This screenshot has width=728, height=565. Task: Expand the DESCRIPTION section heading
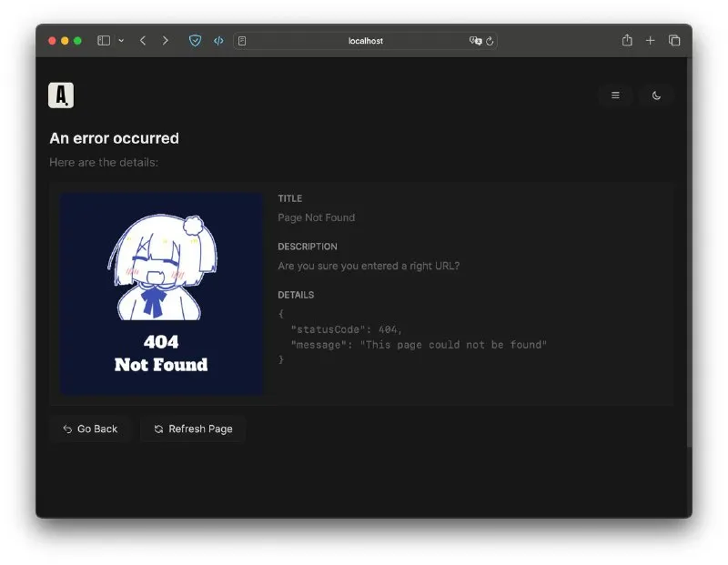pyautogui.click(x=308, y=246)
